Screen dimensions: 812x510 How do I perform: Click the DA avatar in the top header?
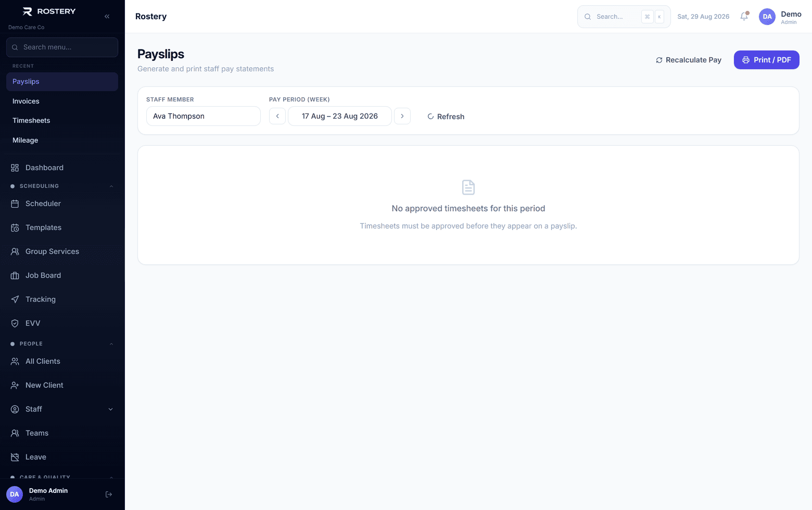tap(767, 17)
